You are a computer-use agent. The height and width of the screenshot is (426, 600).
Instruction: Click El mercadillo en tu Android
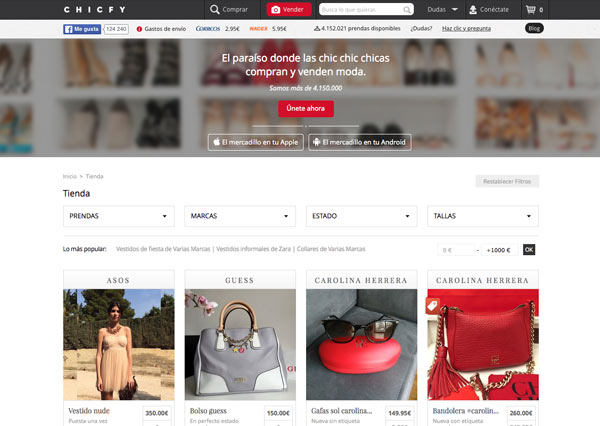pyautogui.click(x=360, y=142)
